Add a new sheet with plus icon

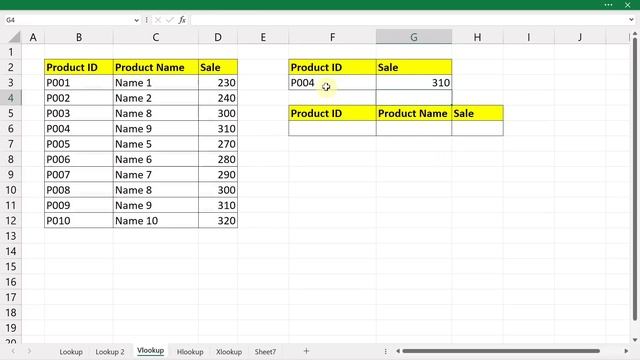(306, 351)
